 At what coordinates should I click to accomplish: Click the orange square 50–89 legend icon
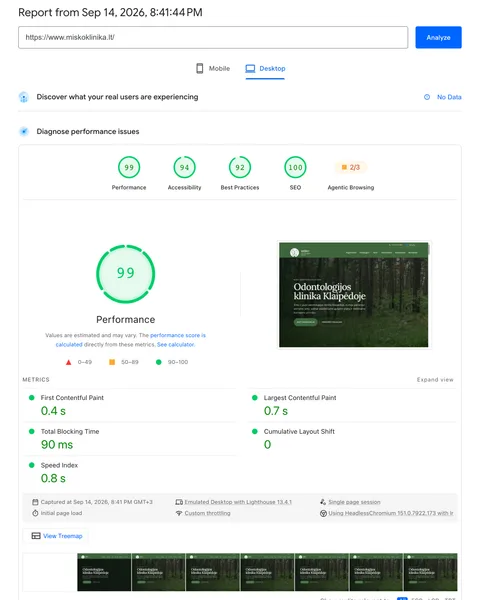112,362
